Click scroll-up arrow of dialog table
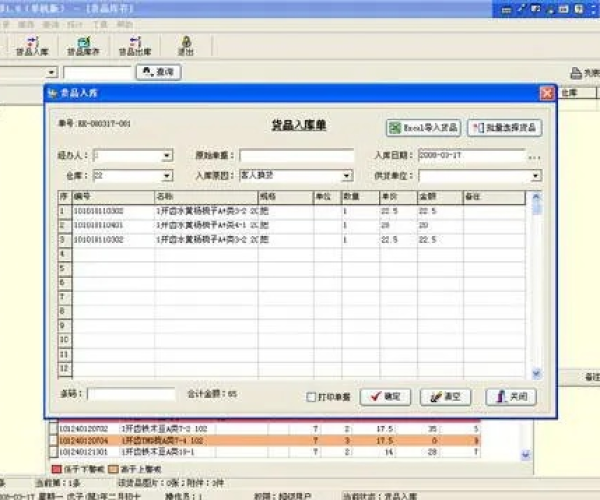This screenshot has height=500, width=600. point(536,197)
